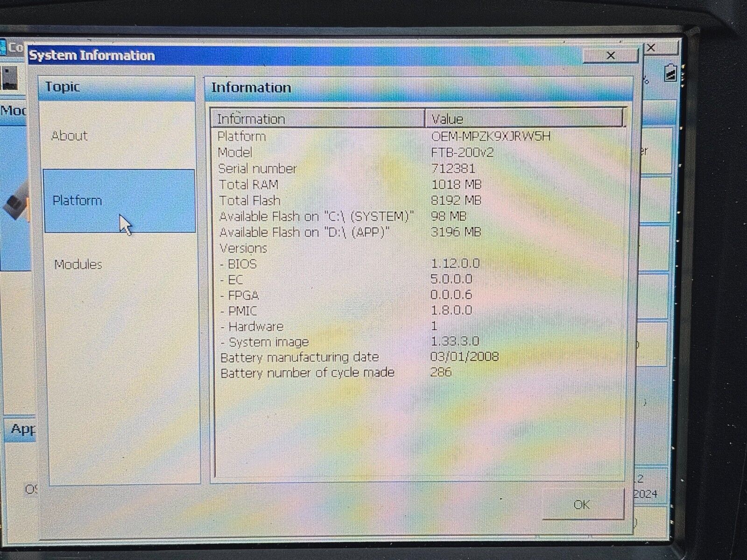Select the Serial number row
This screenshot has height=560, width=747.
[x=418, y=168]
